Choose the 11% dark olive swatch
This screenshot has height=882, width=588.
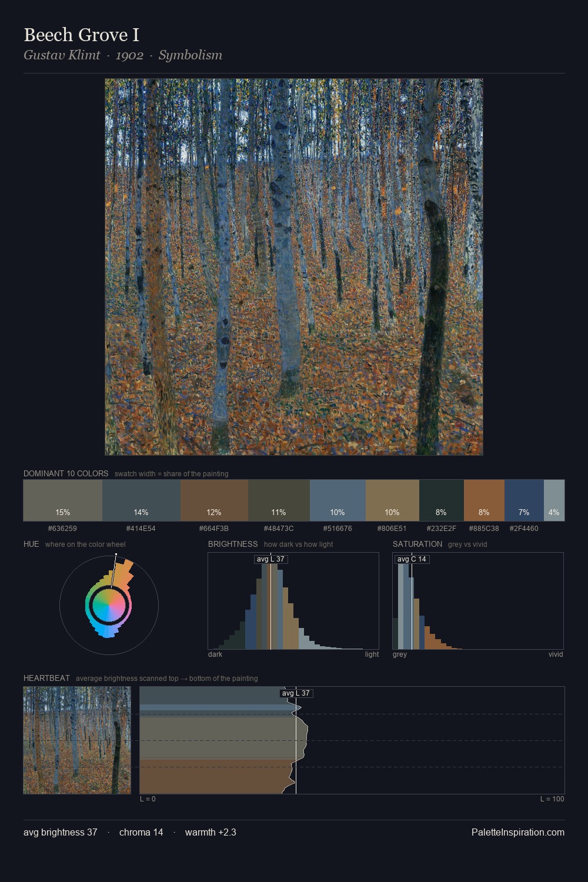279,500
